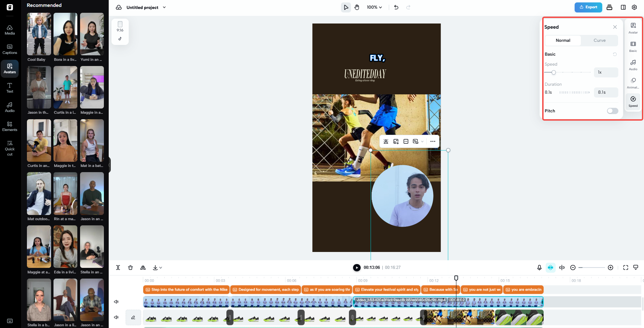Select the UNEDITEDDAY title text on canvas
The width and height of the screenshot is (644, 328).
(365, 74)
